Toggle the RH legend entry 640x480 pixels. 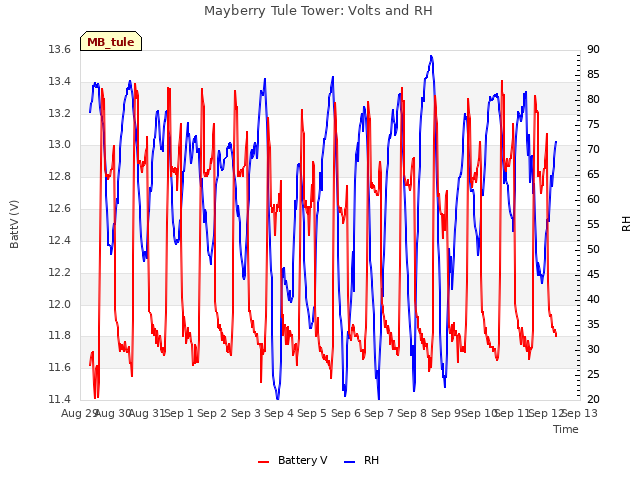(362, 460)
